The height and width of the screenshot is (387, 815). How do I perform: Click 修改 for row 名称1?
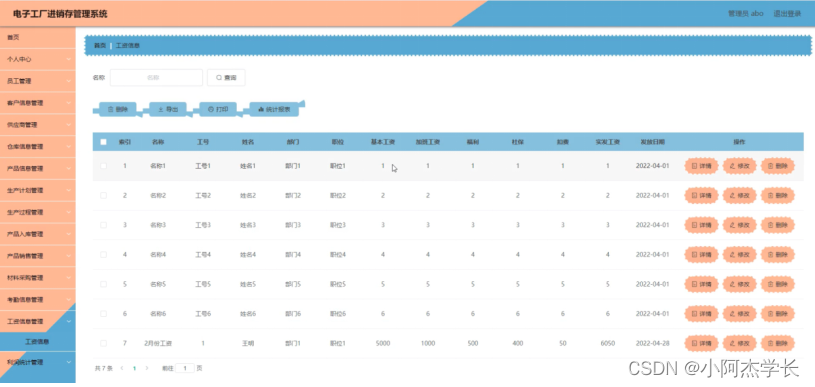click(x=740, y=166)
